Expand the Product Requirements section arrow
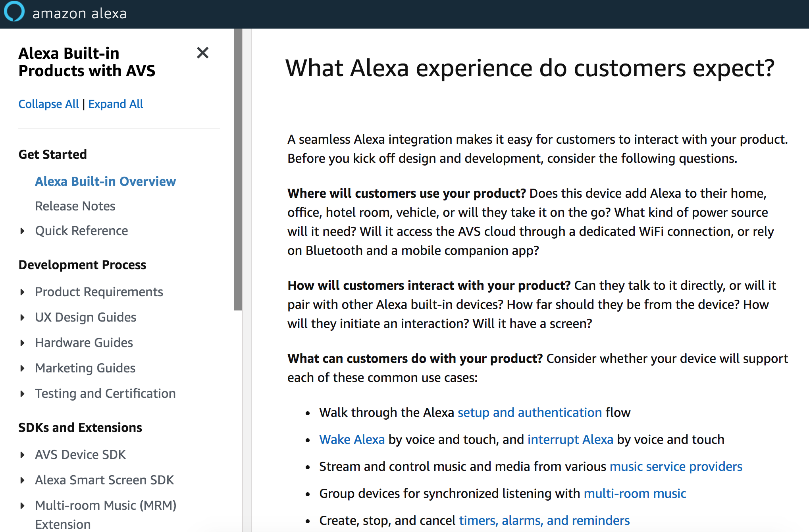 coord(23,292)
